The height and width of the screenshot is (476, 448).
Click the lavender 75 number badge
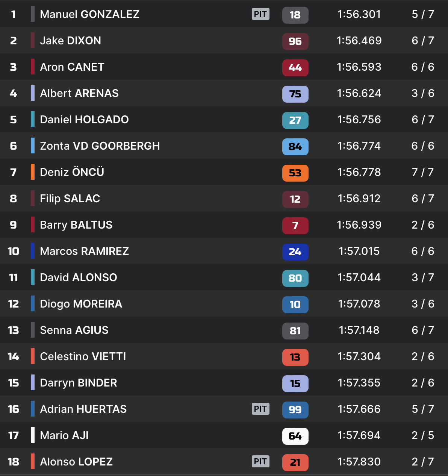(x=295, y=94)
